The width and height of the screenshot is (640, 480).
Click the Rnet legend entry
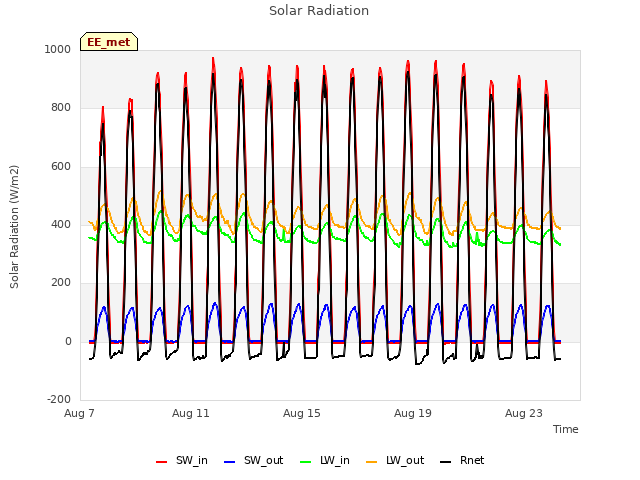click(462, 461)
